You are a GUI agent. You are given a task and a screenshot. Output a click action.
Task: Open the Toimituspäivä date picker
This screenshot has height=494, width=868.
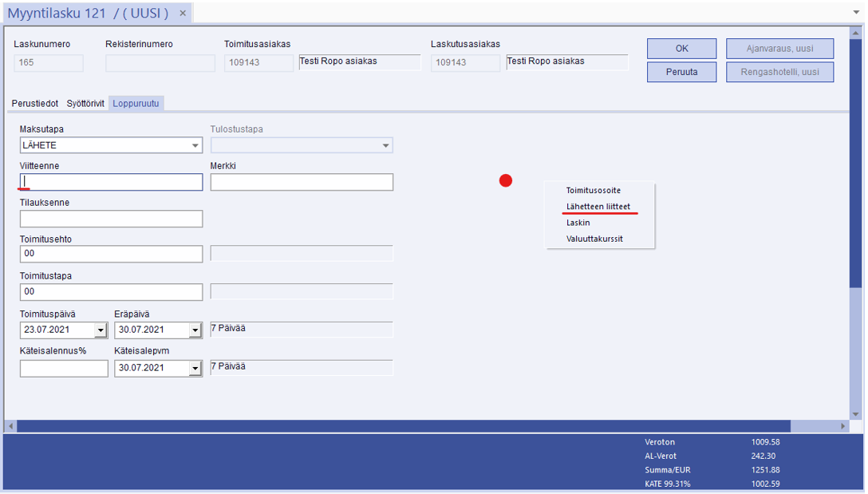point(101,330)
